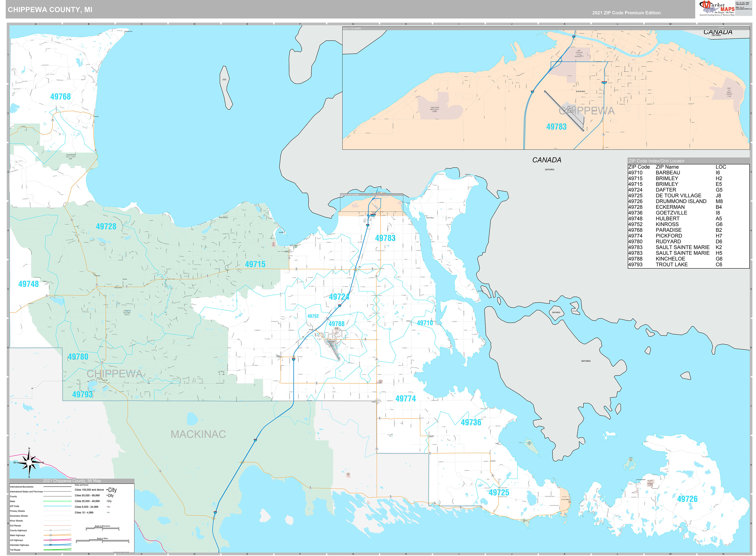Click the 49726 Drummond Island ZIP label
This screenshot has width=756, height=556.
tap(687, 499)
